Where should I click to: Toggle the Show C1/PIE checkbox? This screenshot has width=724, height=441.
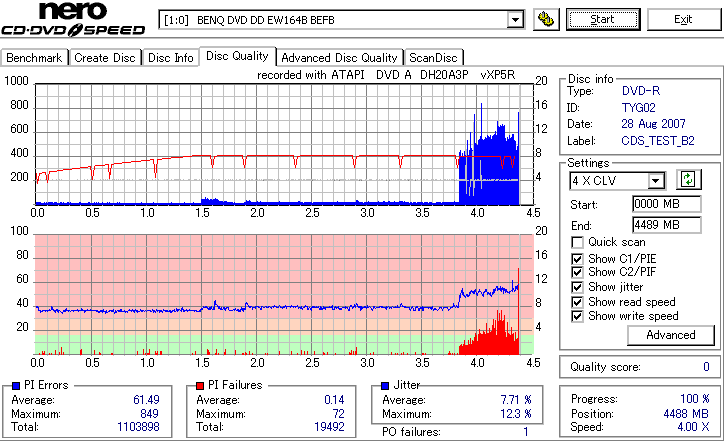(577, 259)
